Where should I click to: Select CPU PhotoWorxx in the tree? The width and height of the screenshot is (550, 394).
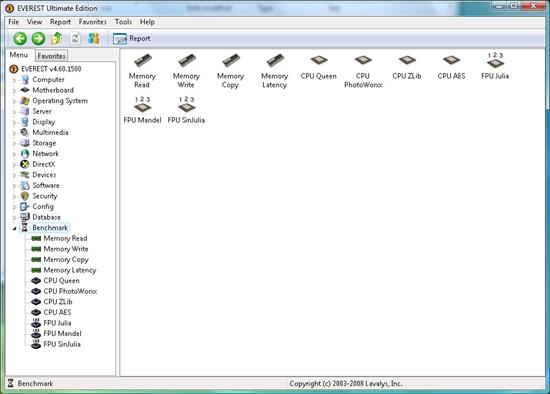tap(70, 291)
